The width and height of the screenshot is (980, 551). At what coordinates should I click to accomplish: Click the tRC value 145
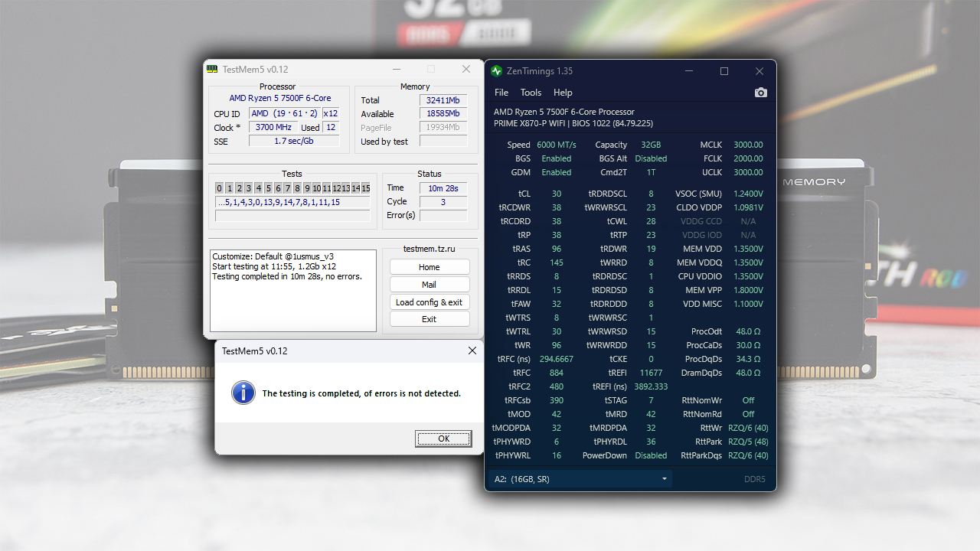coord(557,262)
